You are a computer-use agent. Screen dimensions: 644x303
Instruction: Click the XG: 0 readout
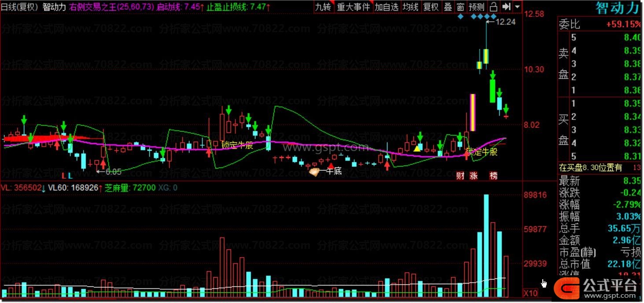point(168,188)
